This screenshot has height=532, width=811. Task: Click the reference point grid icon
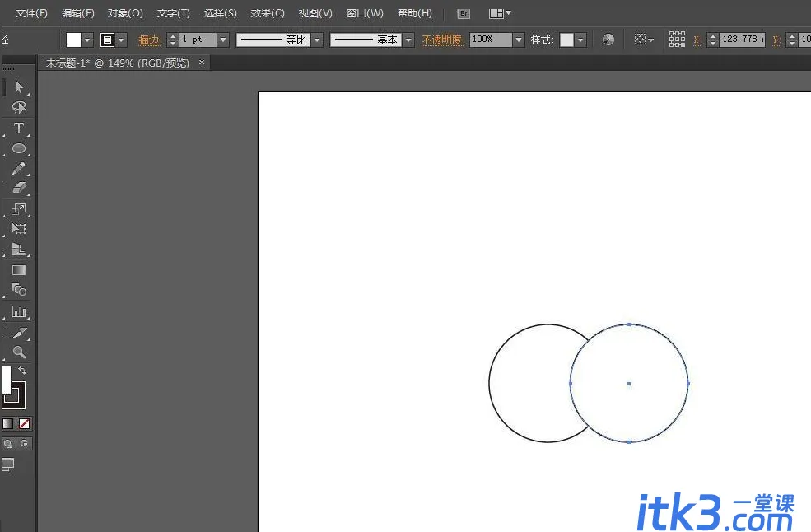coord(677,40)
